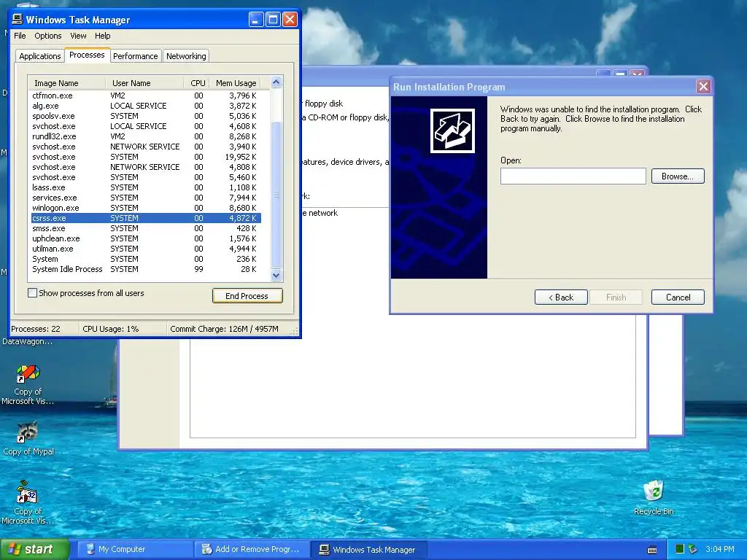
Task: Open the File menu in Task Manager
Action: [x=20, y=36]
